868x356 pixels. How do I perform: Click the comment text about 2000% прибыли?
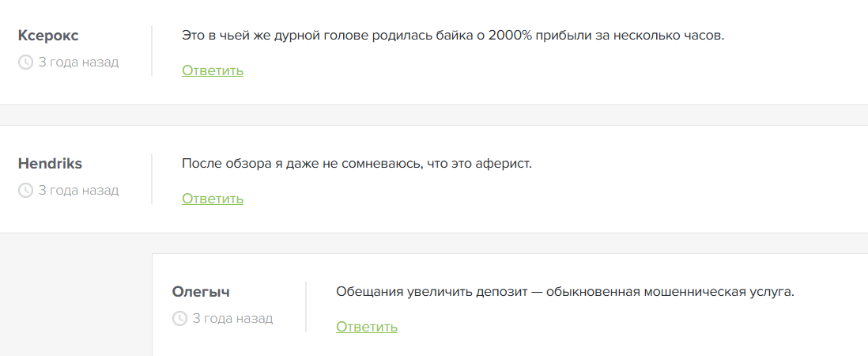(x=453, y=36)
